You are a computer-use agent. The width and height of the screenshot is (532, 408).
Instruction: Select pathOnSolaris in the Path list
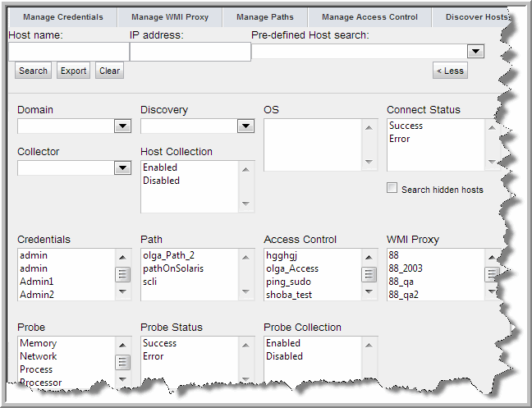[172, 268]
